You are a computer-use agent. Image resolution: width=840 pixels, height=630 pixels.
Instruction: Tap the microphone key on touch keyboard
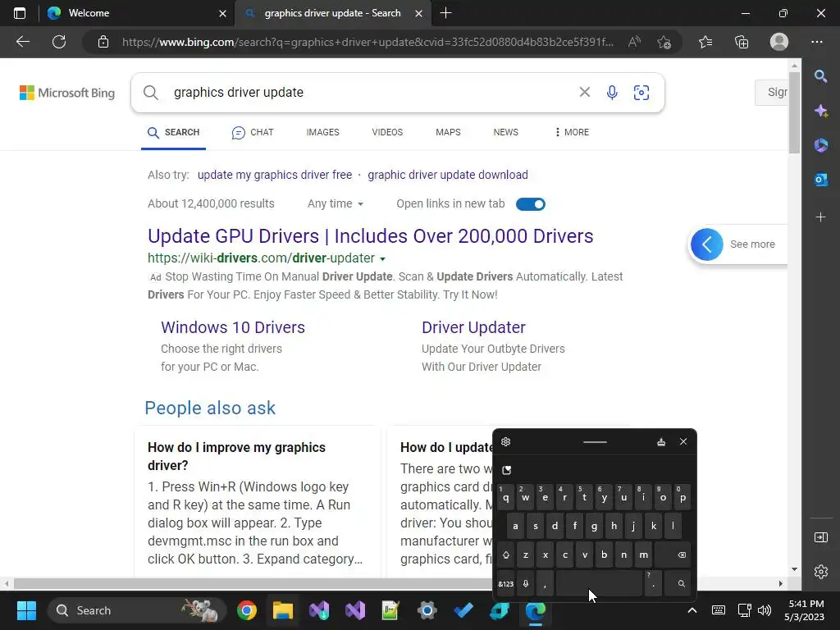click(526, 583)
